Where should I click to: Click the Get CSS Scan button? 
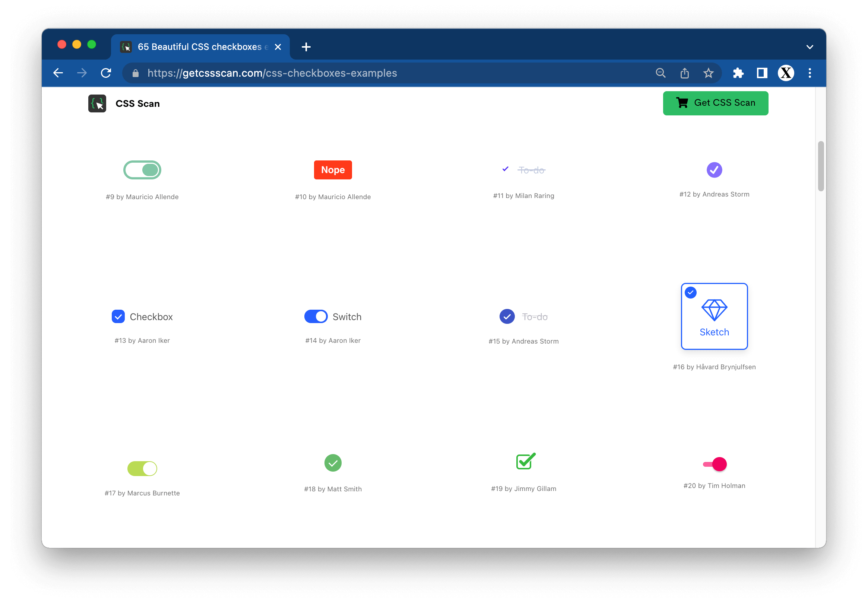pos(715,103)
